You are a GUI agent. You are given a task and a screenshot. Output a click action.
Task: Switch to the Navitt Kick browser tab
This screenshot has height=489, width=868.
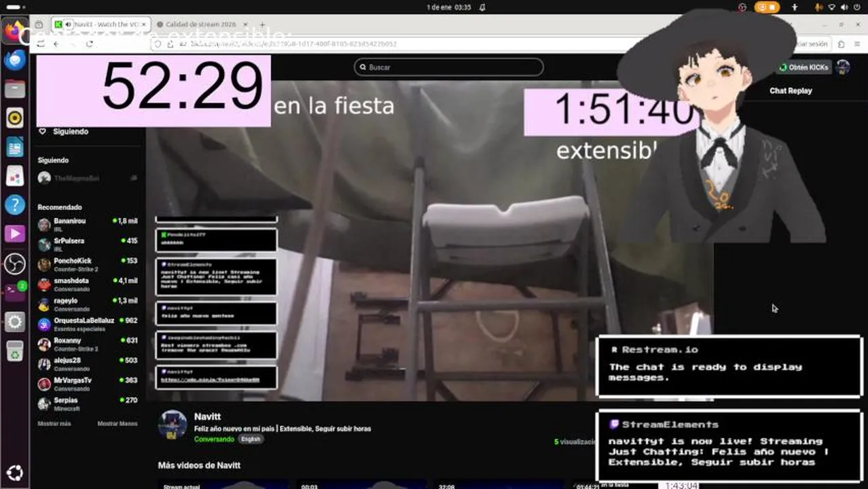pos(101,24)
